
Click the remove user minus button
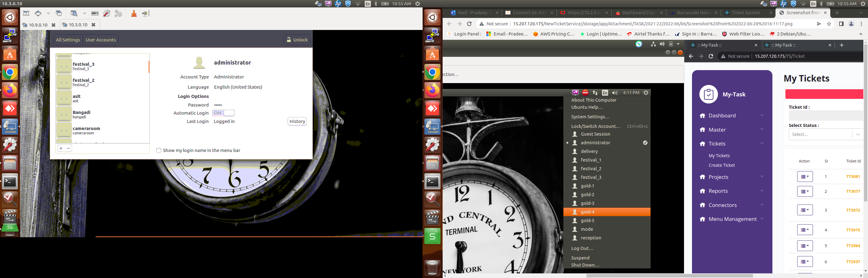click(68, 148)
